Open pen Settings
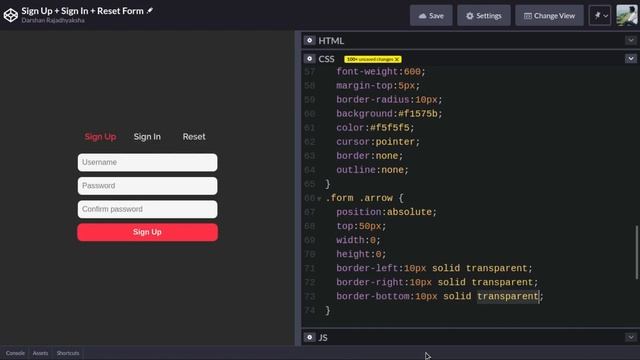The image size is (640, 360). pyautogui.click(x=484, y=16)
